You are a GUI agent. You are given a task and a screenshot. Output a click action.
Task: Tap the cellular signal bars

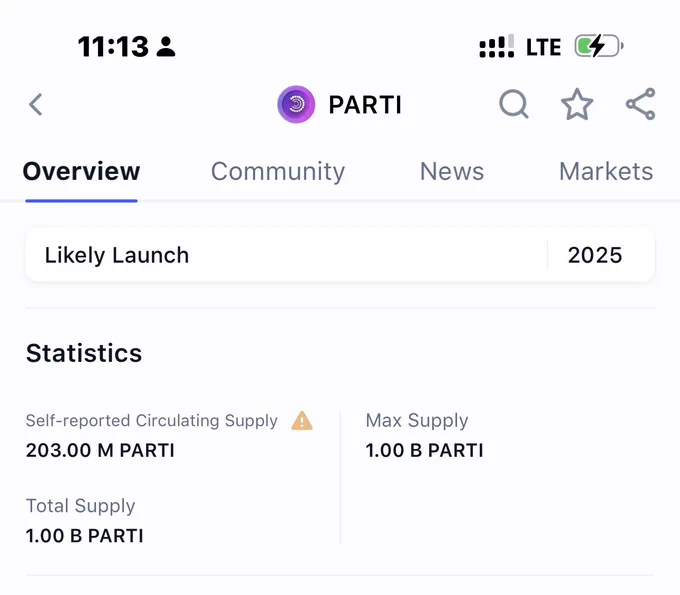pyautogui.click(x=497, y=46)
